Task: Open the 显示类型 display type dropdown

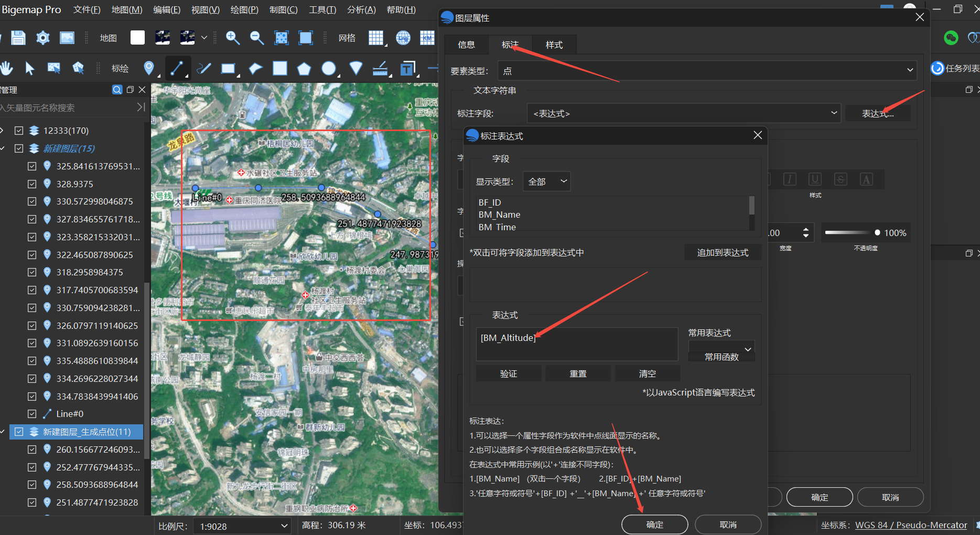Action: tap(546, 181)
